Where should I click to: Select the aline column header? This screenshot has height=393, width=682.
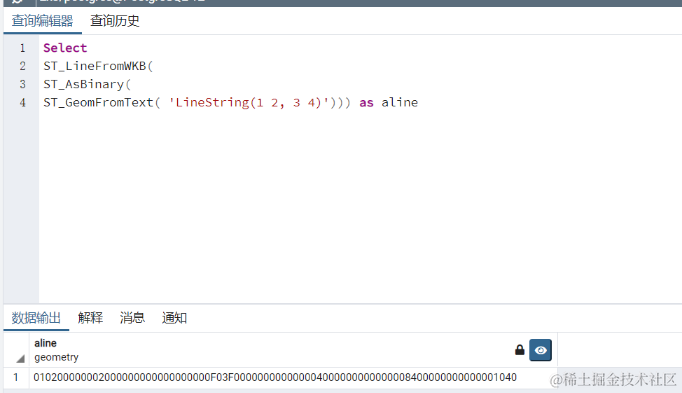293,350
